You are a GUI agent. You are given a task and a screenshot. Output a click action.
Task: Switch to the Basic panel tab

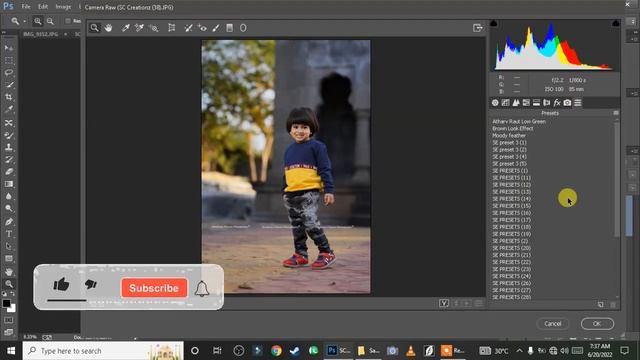tap(495, 103)
